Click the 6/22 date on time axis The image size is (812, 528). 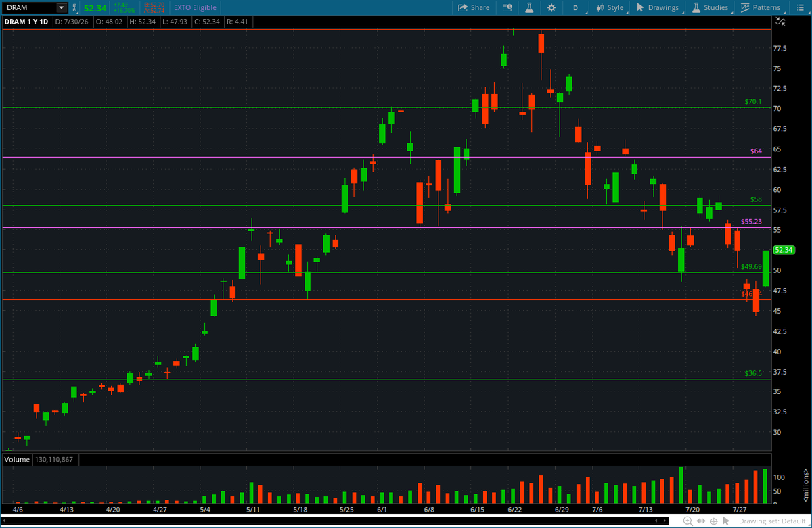tap(514, 509)
